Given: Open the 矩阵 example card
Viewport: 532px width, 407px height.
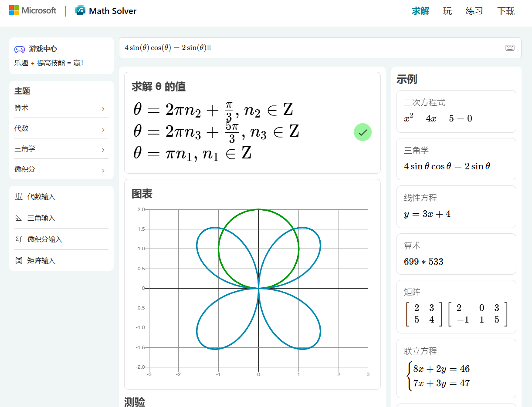Looking at the screenshot, I should [456, 307].
